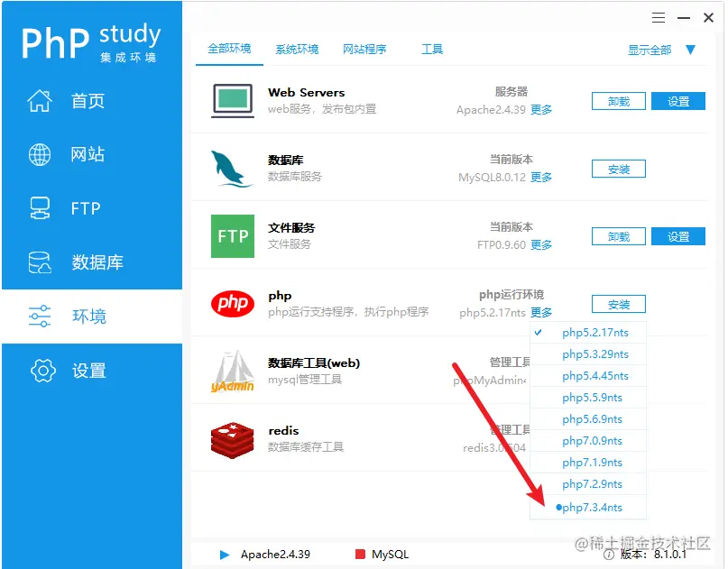Screen dimensions: 728x569
Task: Switch to the 系统环境 tab
Action: point(297,50)
